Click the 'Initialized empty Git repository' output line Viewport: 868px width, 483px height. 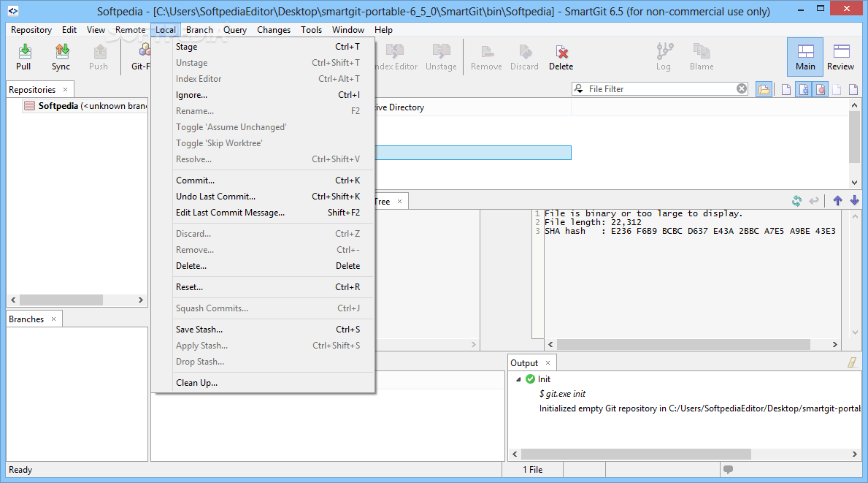click(699, 408)
